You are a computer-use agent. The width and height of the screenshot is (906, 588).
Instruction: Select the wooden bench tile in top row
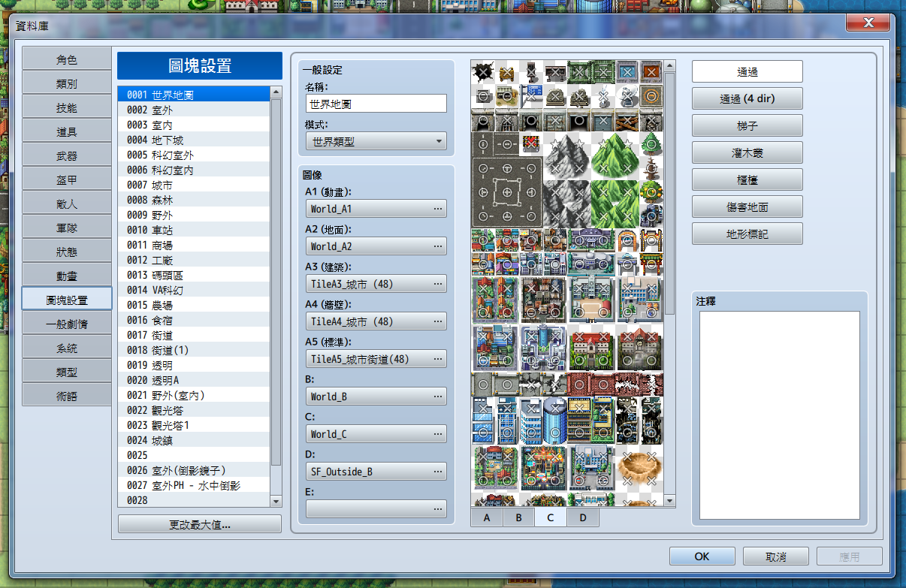click(x=507, y=72)
